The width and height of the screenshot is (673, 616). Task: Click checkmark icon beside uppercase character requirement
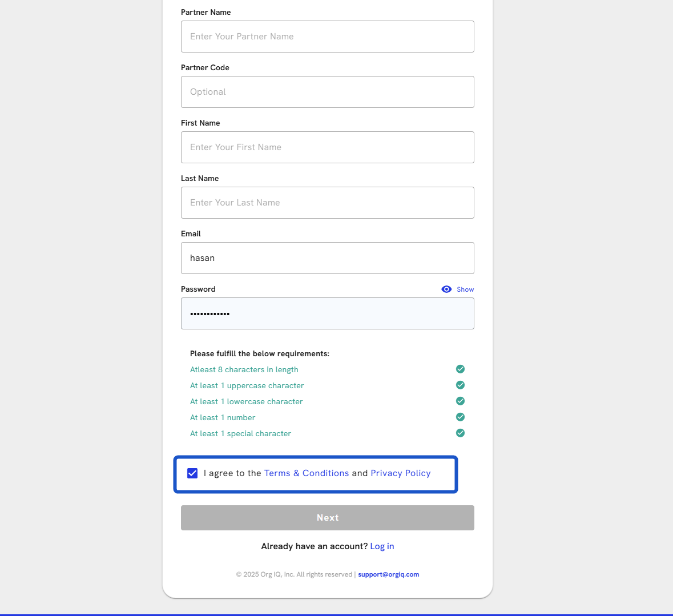pos(461,385)
